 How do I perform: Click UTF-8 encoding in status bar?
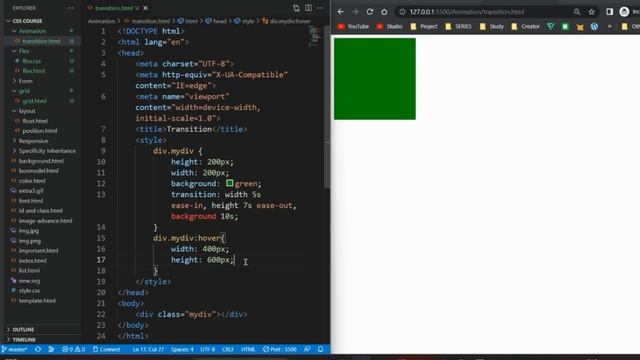[x=207, y=349]
